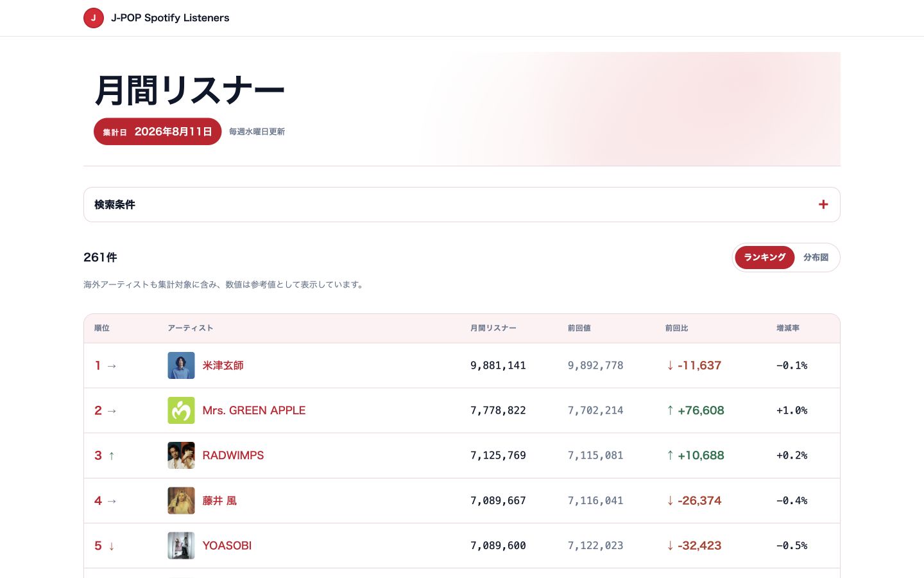Viewport: 924px width, 578px height.
Task: Sort by 月間リスナー column header
Action: click(493, 328)
